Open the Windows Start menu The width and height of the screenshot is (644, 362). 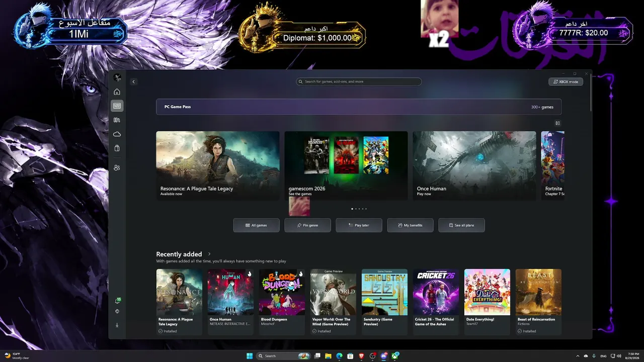(250, 356)
